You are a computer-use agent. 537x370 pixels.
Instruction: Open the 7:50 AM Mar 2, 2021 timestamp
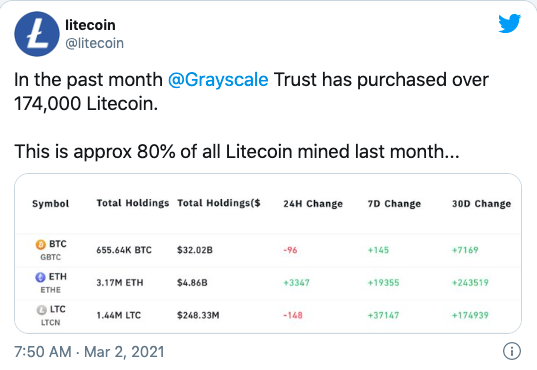click(x=89, y=352)
